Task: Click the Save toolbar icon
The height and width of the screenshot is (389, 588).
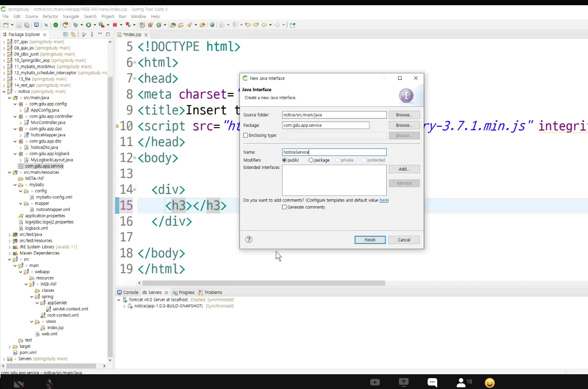Action: [x=19, y=25]
